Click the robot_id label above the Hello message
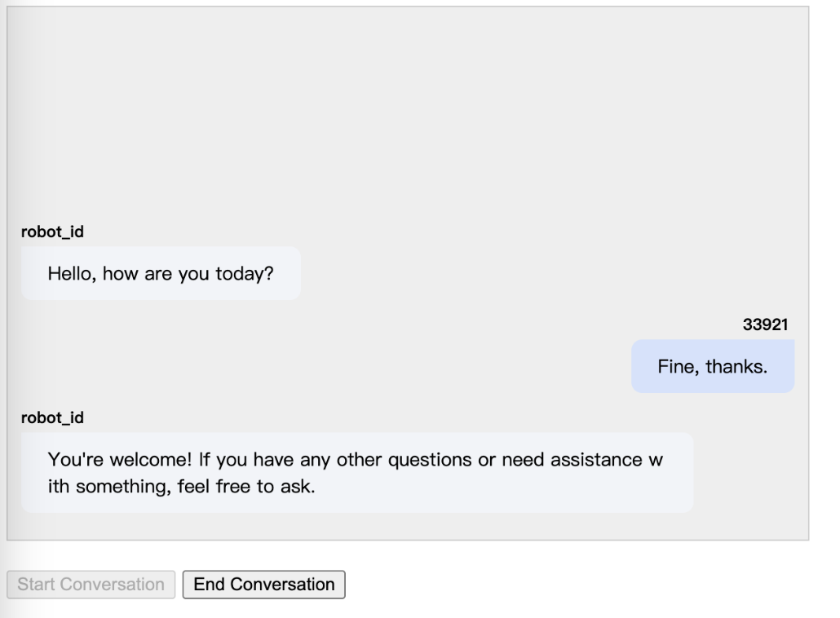The width and height of the screenshot is (840, 618). point(52,232)
